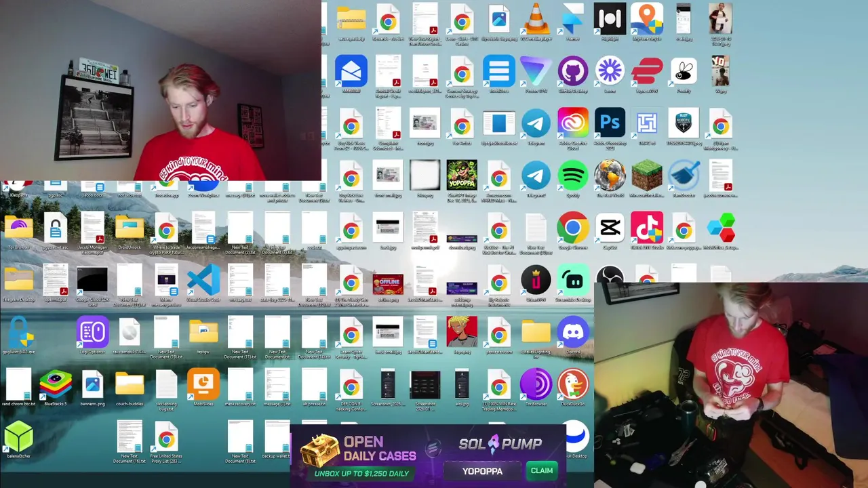Screen dimensions: 868x488
Task: Launch the DuckDuckGo browser shortcut
Action: (572, 385)
